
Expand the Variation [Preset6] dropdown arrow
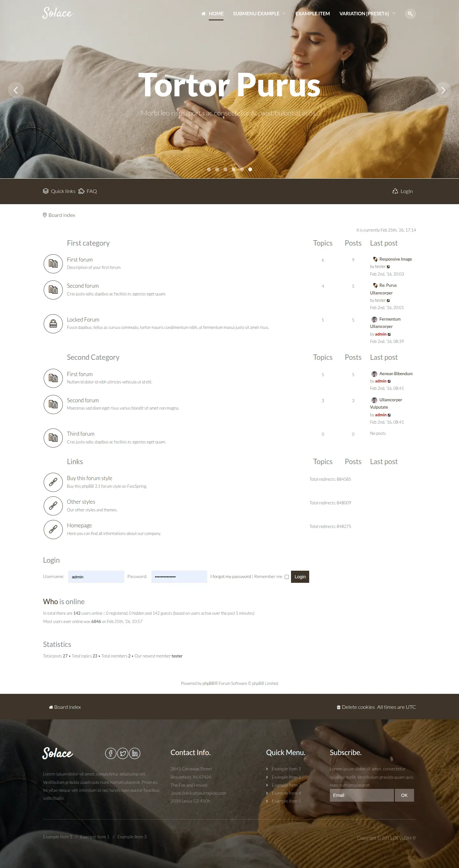[394, 14]
